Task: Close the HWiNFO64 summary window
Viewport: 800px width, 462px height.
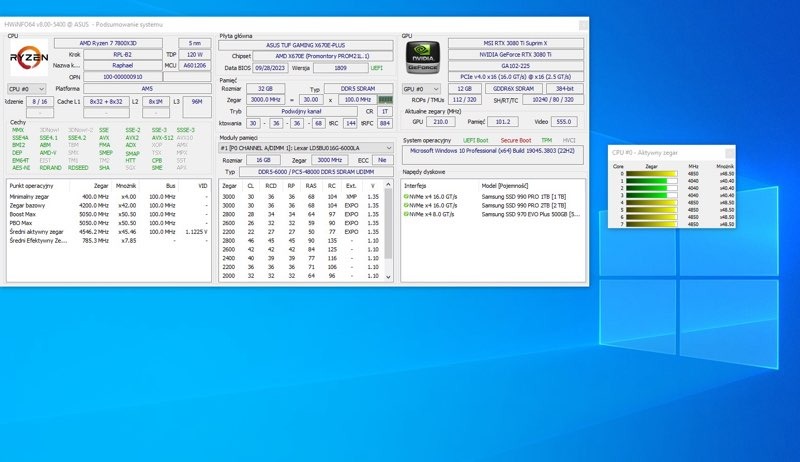Action: click(583, 24)
